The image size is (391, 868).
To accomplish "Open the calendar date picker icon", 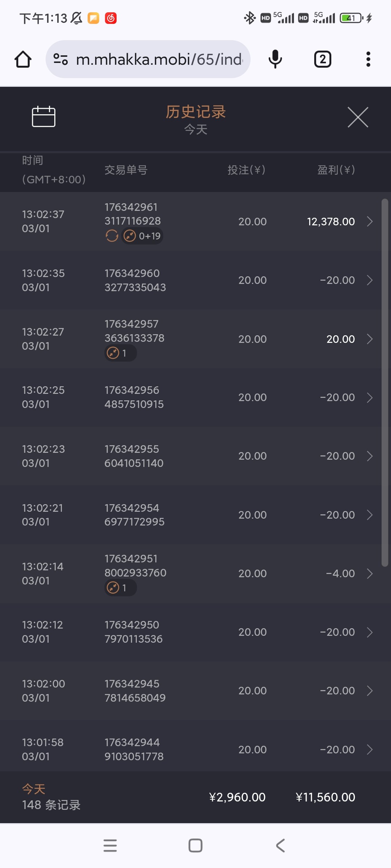I will 43,117.
